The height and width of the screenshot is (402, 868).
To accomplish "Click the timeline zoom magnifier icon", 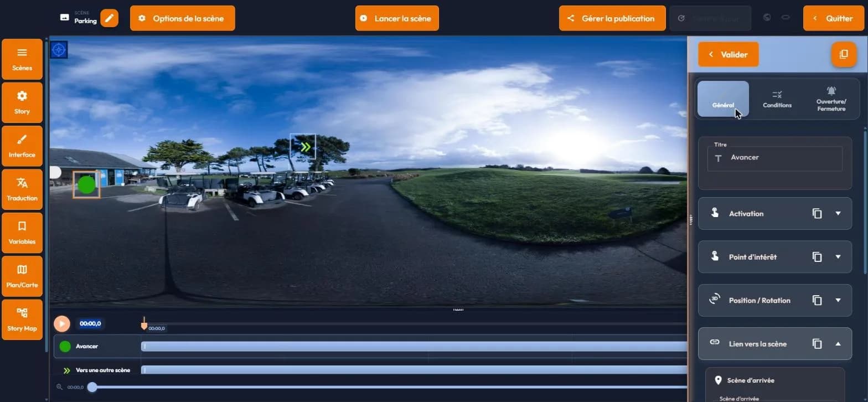I will tap(60, 387).
